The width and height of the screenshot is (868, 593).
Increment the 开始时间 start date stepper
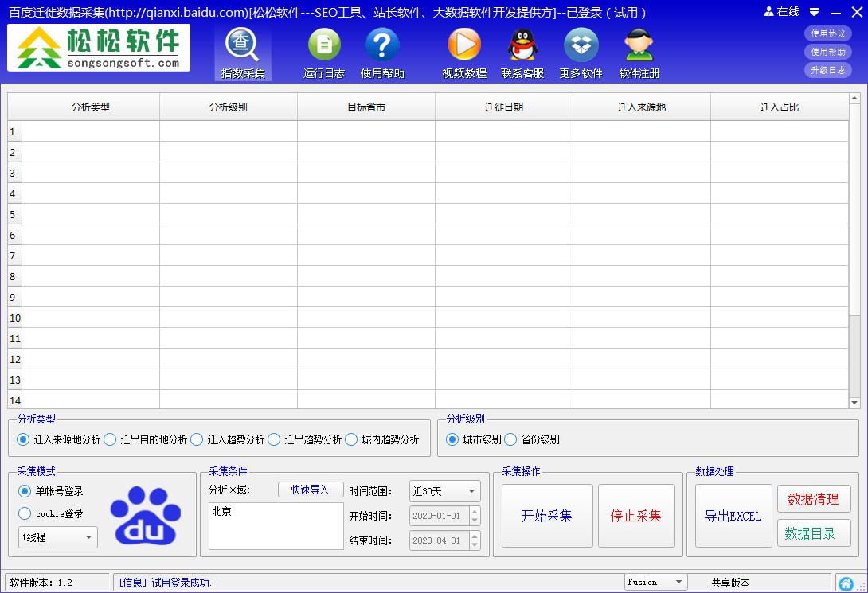pyautogui.click(x=476, y=513)
